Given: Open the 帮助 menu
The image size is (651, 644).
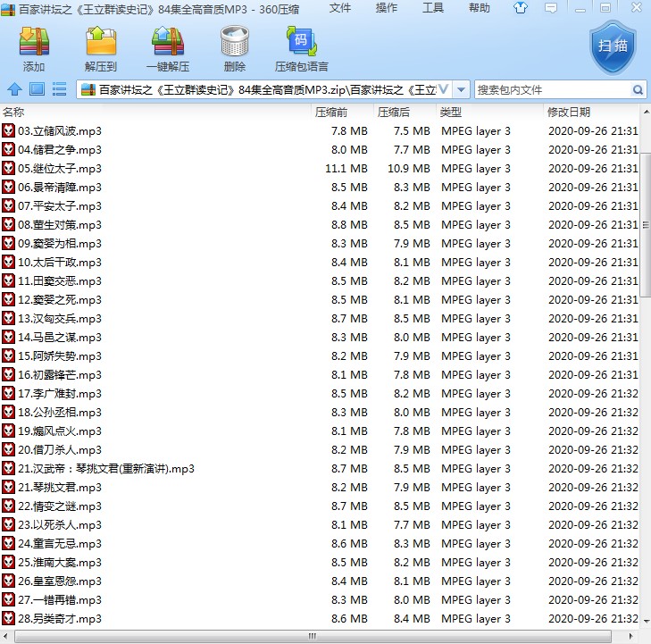Looking at the screenshot, I should click(480, 8).
